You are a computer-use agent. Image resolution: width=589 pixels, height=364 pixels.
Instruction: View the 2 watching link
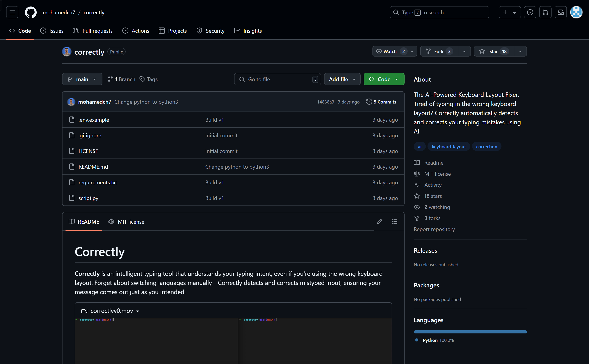(432, 207)
